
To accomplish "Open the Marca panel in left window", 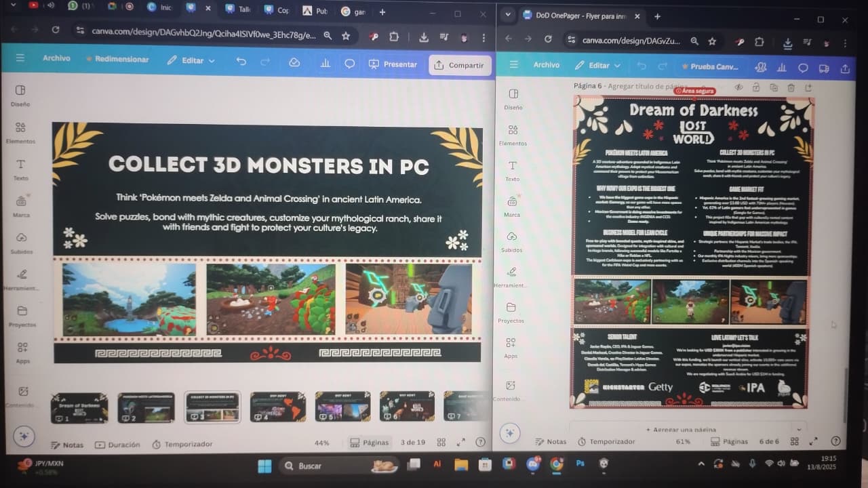I will 20,206.
